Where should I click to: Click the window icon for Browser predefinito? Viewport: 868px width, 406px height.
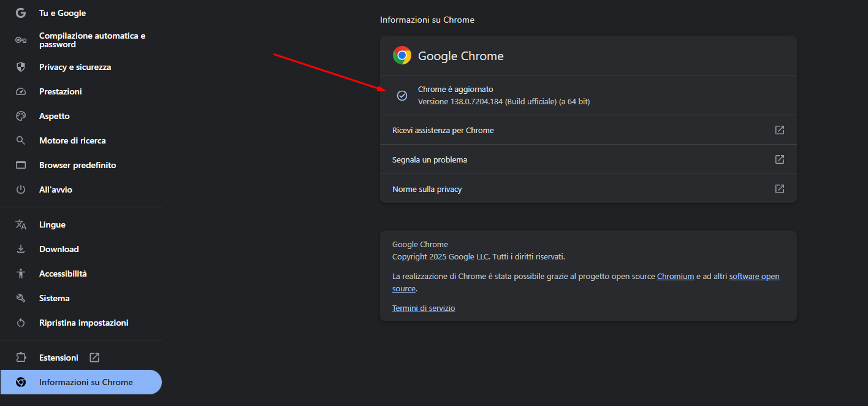[x=21, y=165]
